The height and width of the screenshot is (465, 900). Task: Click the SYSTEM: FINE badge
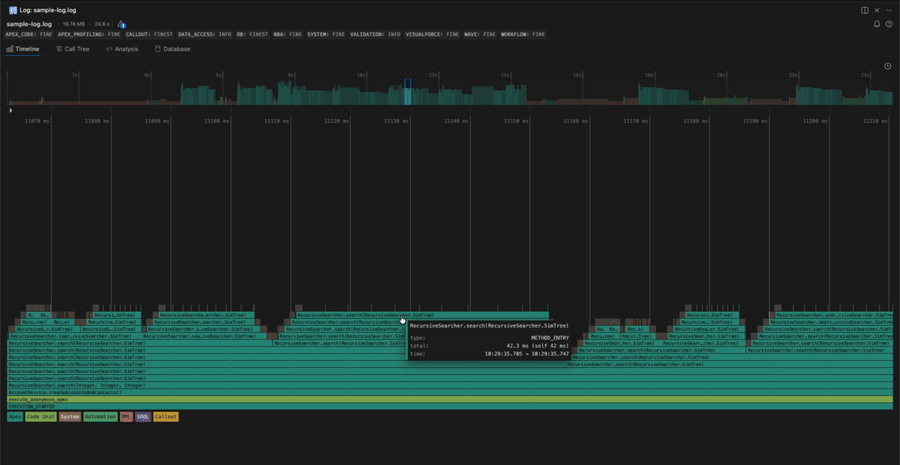(326, 34)
